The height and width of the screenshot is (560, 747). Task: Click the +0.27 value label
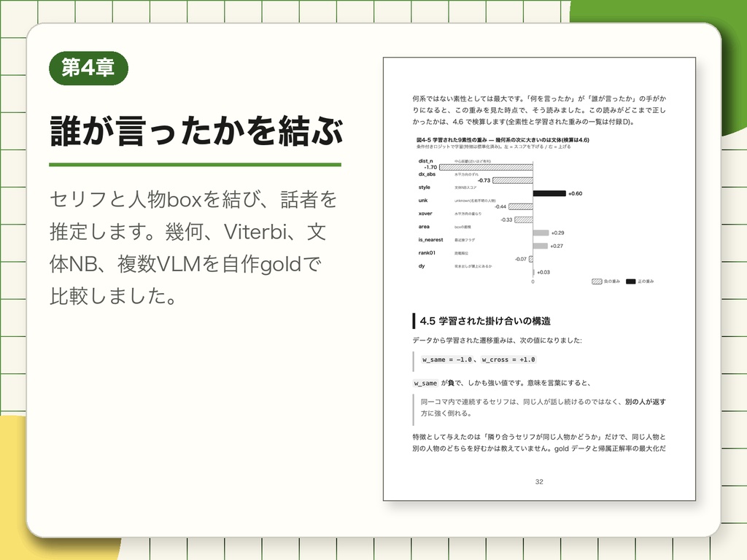(557, 246)
